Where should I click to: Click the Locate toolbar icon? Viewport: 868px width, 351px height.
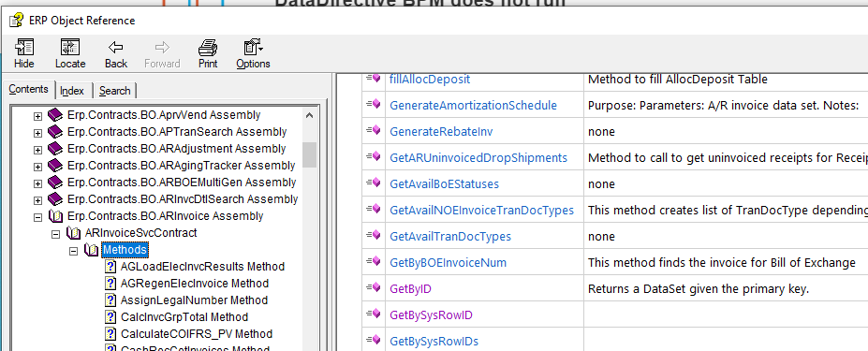click(x=70, y=47)
